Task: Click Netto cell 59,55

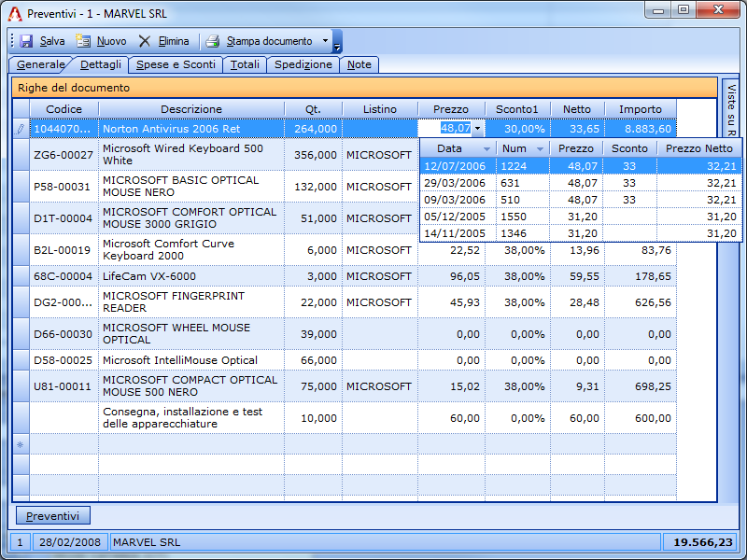Action: tap(577, 276)
